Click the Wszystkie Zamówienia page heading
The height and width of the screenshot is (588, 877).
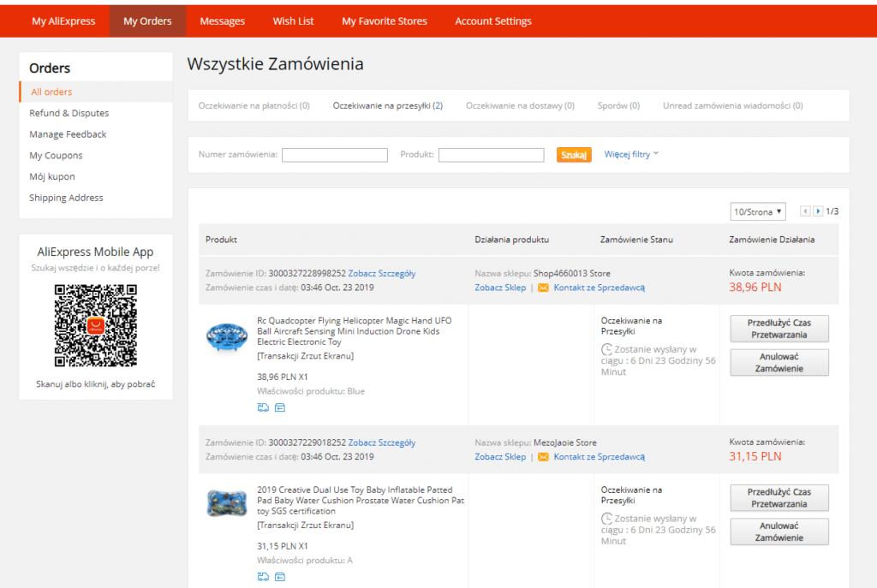(x=275, y=63)
